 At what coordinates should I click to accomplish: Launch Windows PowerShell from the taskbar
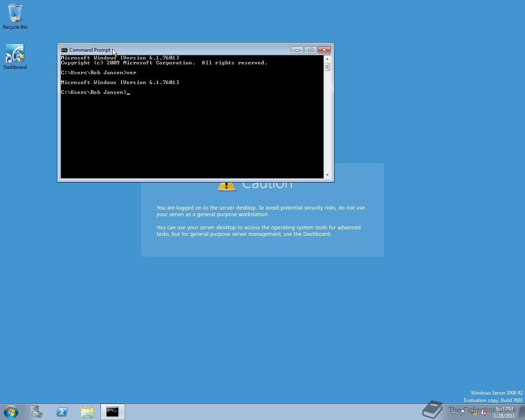pos(62,411)
